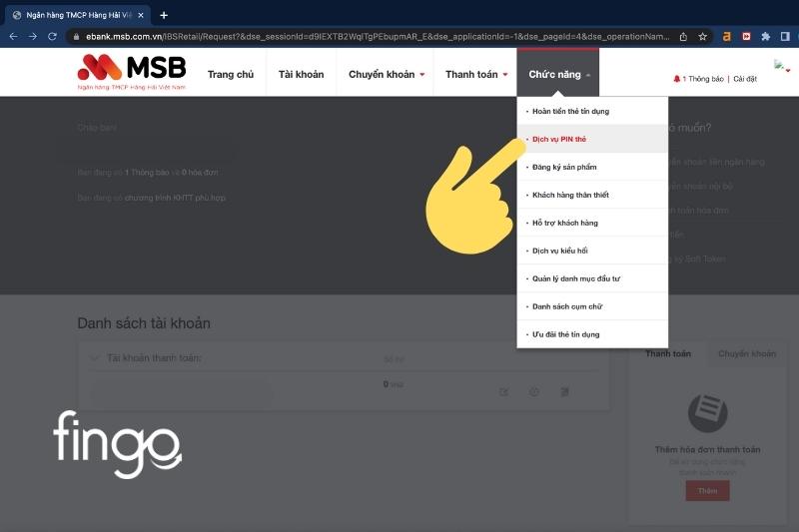This screenshot has height=532, width=799.
Task: Click the statement icon in account row
Action: 564,391
